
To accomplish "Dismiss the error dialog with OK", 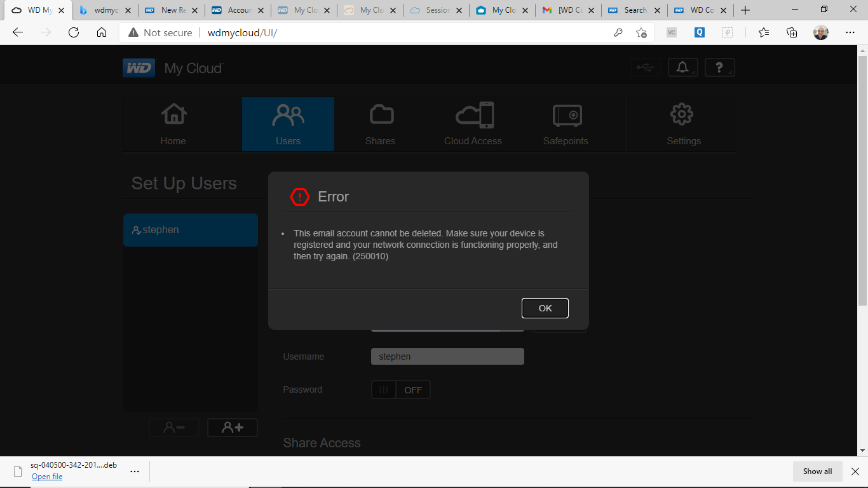I will (545, 308).
